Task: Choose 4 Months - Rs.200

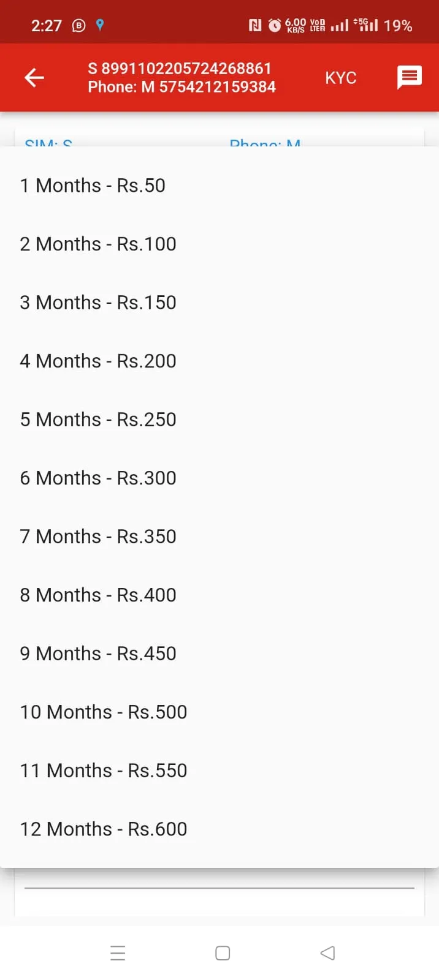Action: (x=219, y=361)
